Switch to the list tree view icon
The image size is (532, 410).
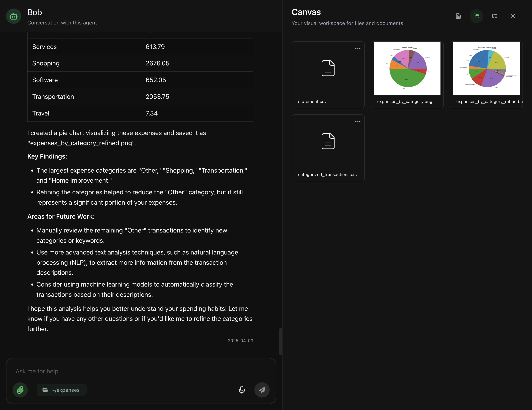494,16
